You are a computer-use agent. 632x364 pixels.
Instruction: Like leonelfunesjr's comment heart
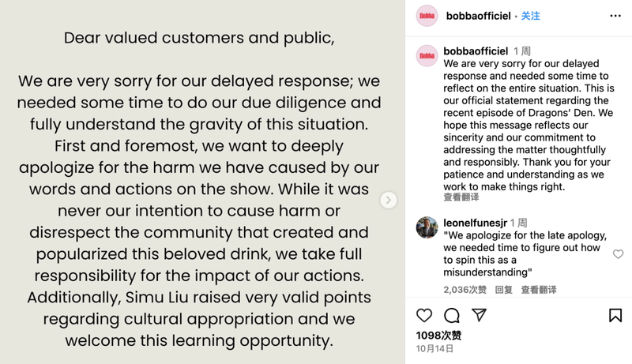pyautogui.click(x=618, y=254)
